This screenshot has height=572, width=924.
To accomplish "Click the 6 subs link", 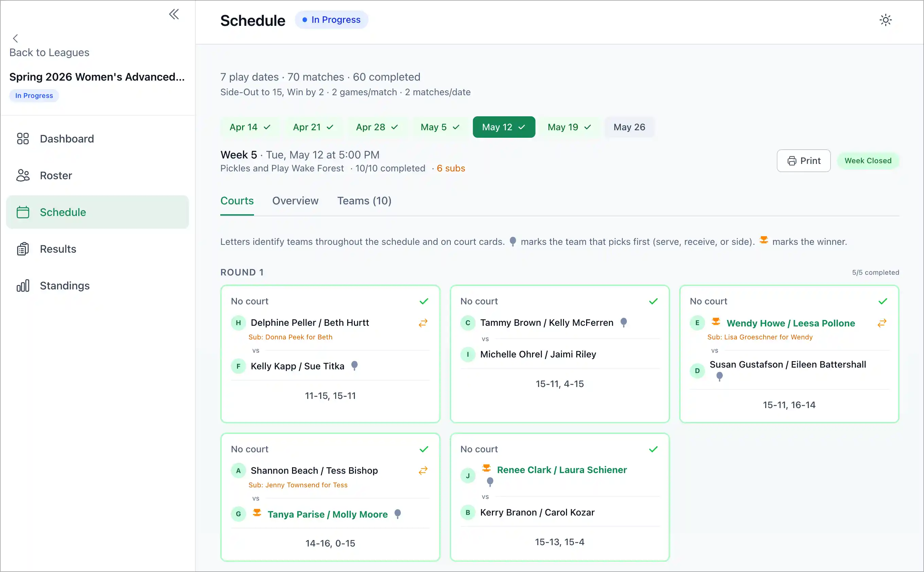I will (x=451, y=168).
